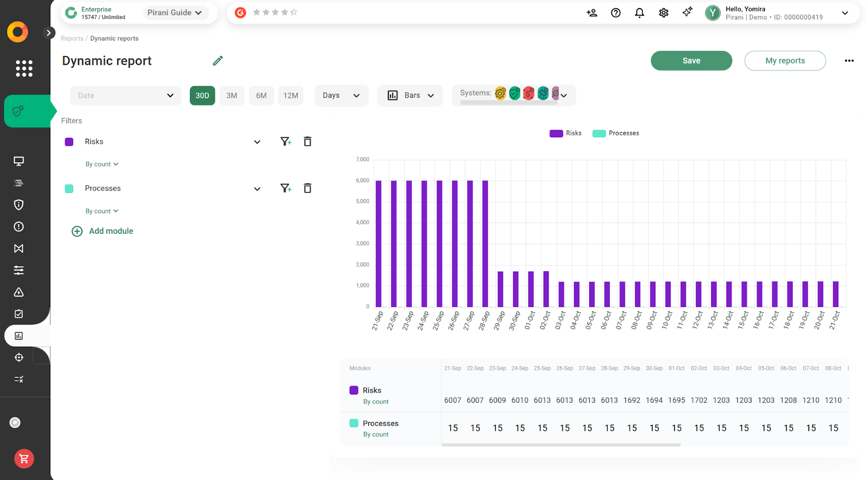This screenshot has height=480, width=868.
Task: Add a filter to the Processes module
Action: tap(285, 188)
